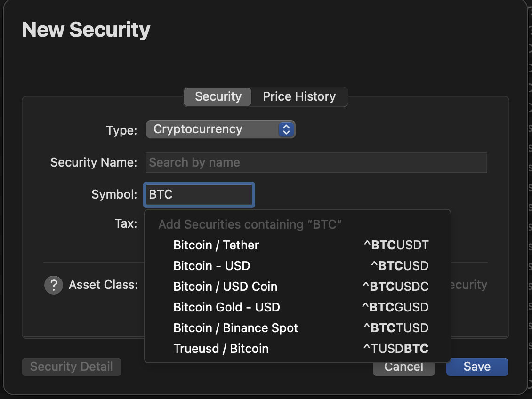532x399 pixels.
Task: Click the New Security dialog title
Action: (x=86, y=30)
